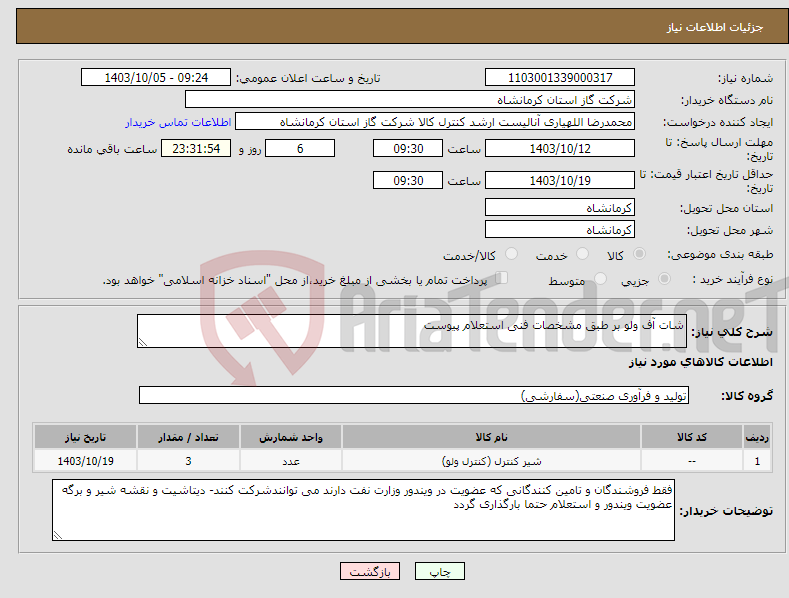Image resolution: width=789 pixels, height=598 pixels.
Task: Click the price validity time 09:30 field
Action: pyautogui.click(x=408, y=180)
